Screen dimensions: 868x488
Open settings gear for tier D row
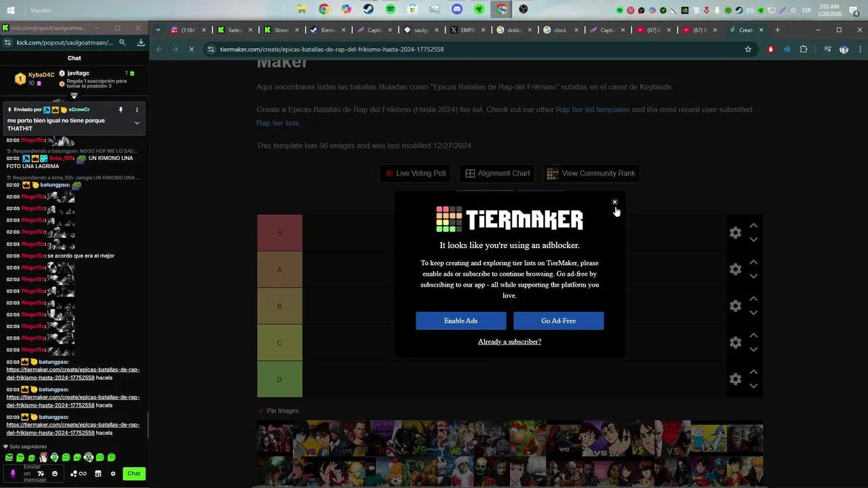[x=735, y=379]
